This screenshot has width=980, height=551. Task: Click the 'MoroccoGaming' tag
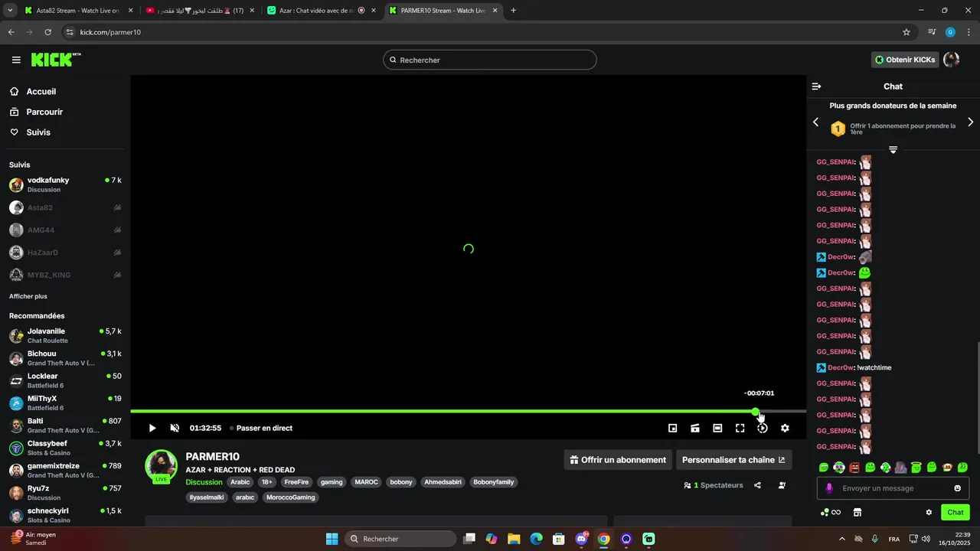click(290, 497)
